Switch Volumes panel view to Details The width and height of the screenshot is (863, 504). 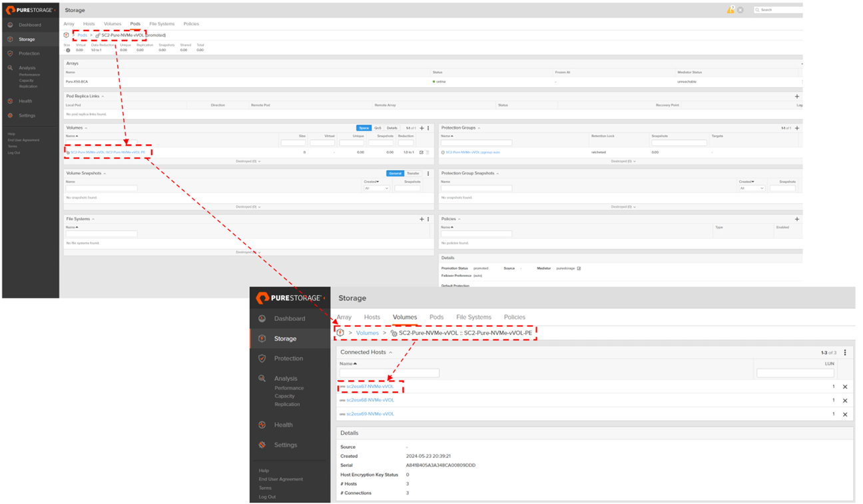[392, 128]
